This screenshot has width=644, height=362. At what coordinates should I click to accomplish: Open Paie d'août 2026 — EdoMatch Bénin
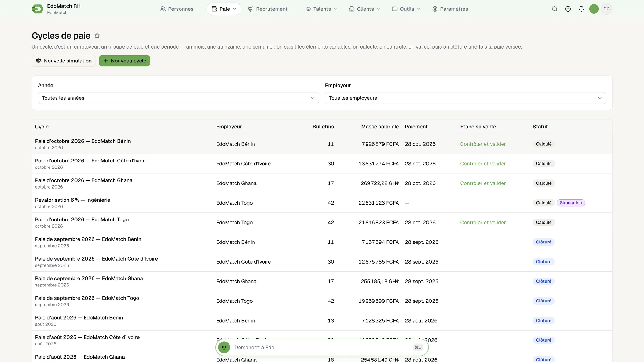(79, 317)
